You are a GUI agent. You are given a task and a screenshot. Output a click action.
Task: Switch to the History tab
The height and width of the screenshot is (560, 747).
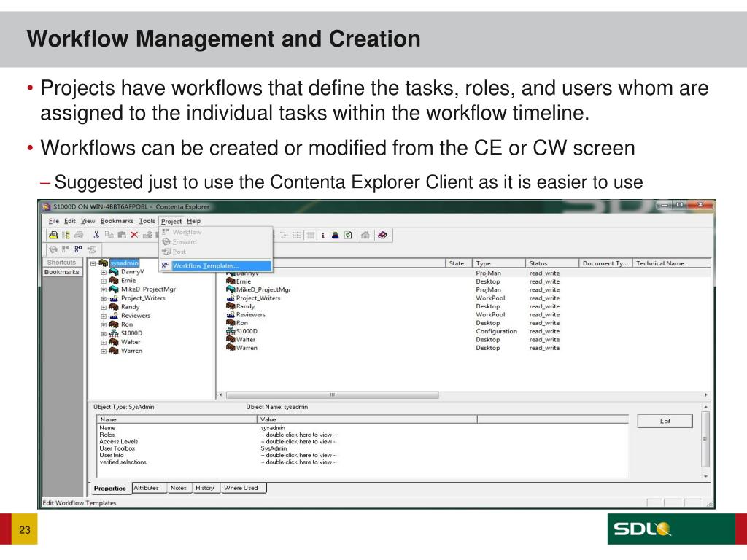point(205,488)
